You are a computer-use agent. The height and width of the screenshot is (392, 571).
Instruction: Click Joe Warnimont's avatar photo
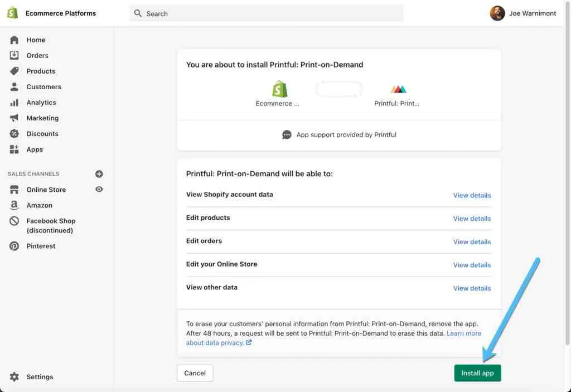click(x=497, y=13)
